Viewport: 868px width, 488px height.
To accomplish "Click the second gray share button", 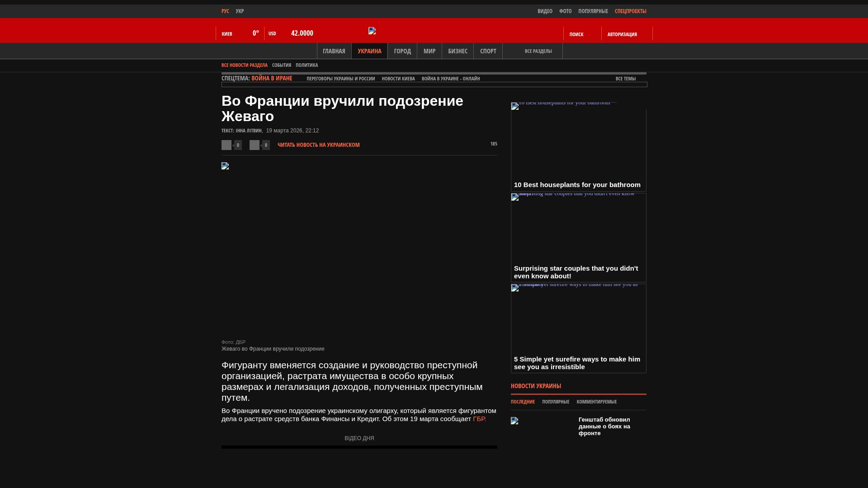I will [x=255, y=145].
